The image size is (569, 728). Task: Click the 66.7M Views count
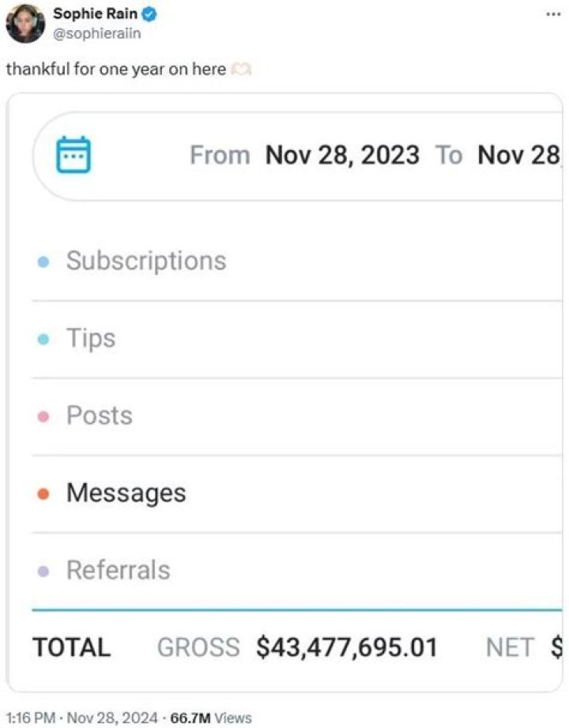pos(211,718)
